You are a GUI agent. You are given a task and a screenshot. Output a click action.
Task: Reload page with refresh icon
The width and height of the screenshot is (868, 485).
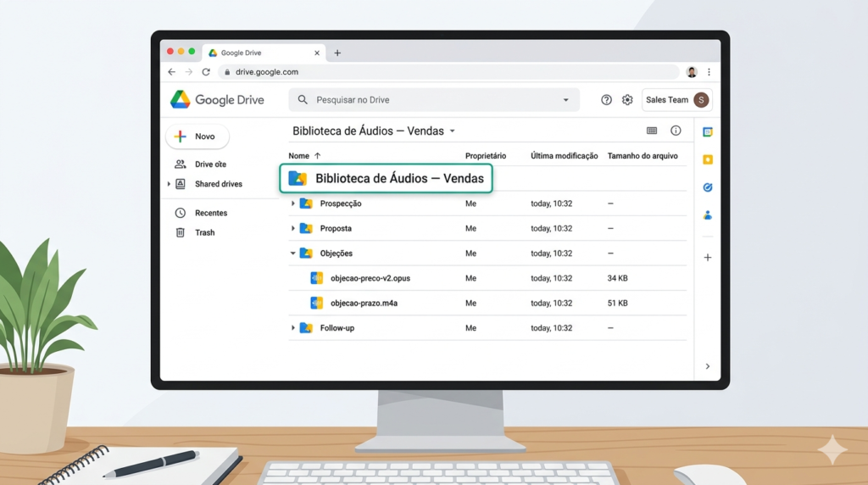point(206,72)
